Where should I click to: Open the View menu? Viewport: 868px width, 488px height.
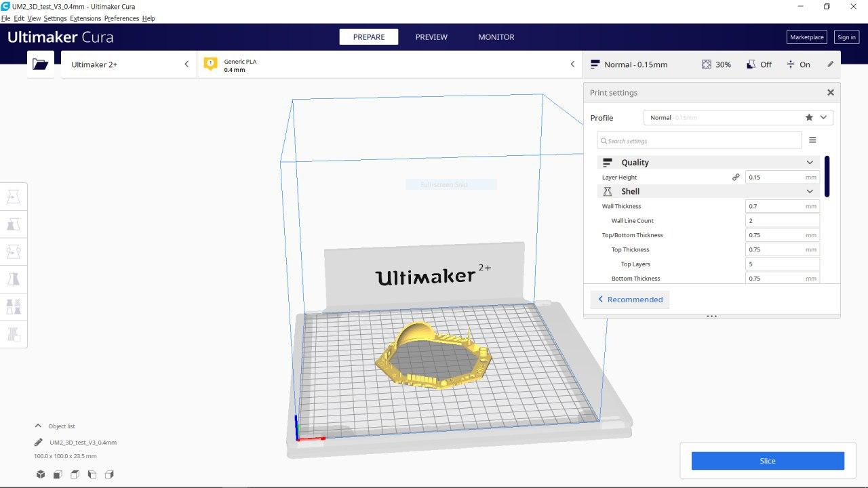click(34, 18)
